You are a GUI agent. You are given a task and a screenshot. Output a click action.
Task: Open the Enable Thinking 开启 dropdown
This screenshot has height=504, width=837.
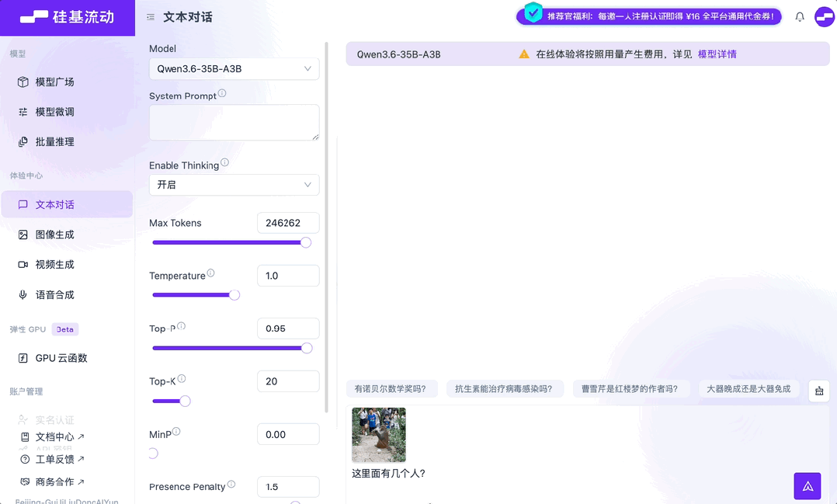pyautogui.click(x=234, y=185)
